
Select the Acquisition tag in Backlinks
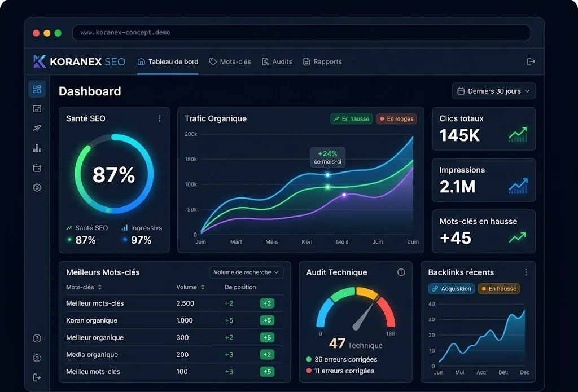452,288
